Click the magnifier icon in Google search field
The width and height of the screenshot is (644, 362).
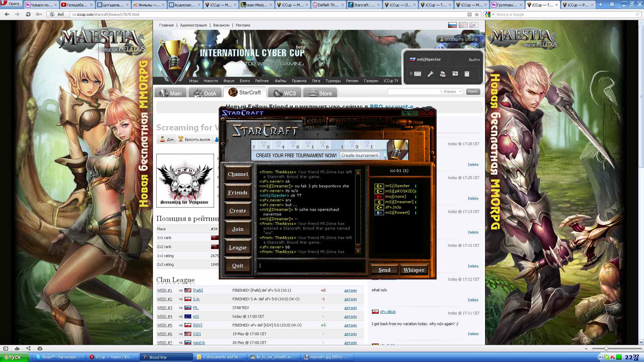(x=637, y=14)
